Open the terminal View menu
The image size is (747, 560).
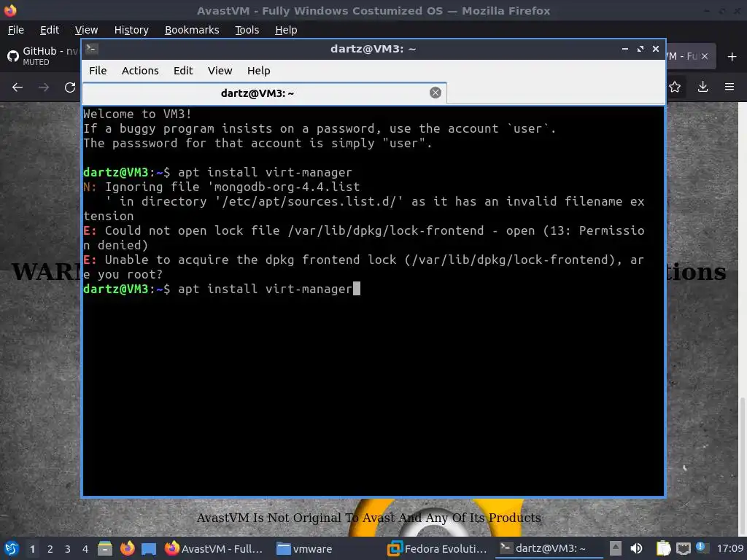220,71
